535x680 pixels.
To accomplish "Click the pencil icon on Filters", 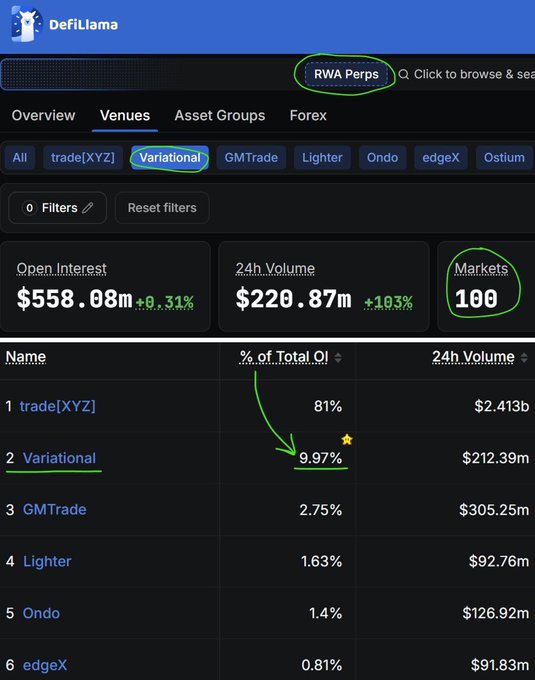I will [88, 208].
